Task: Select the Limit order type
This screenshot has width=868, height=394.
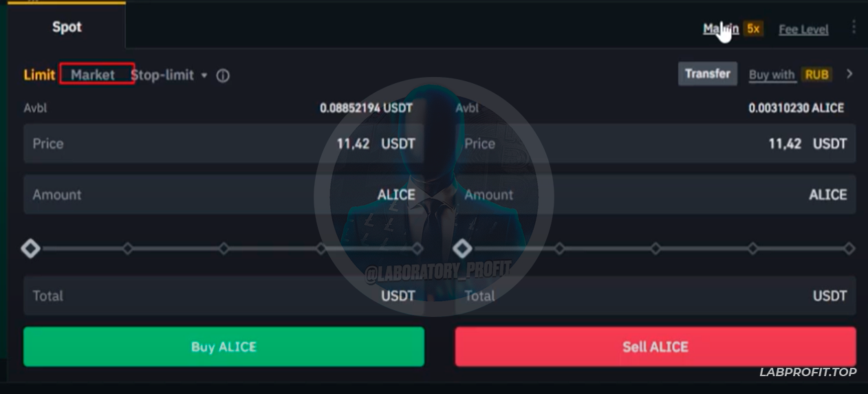Action: pos(39,75)
